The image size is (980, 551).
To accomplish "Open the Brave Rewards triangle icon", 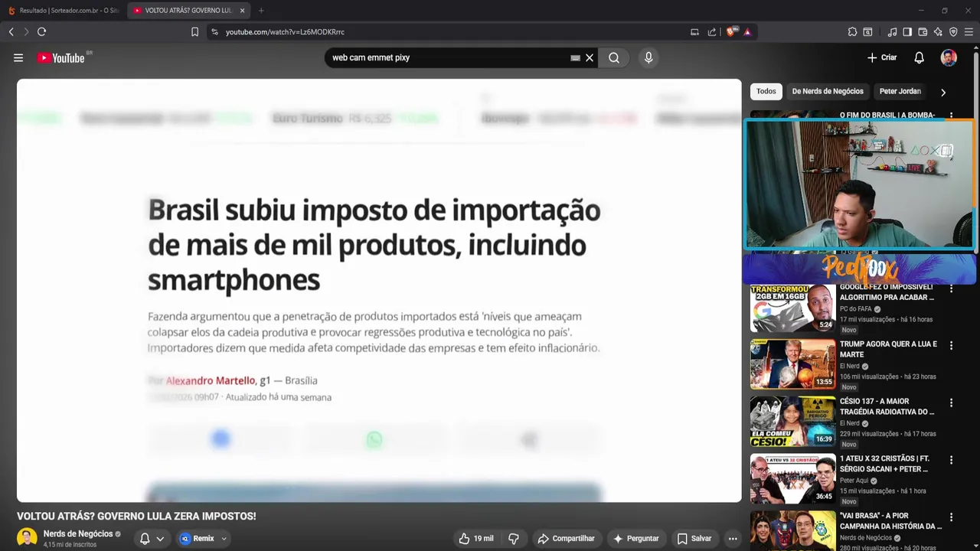I will pos(747,32).
